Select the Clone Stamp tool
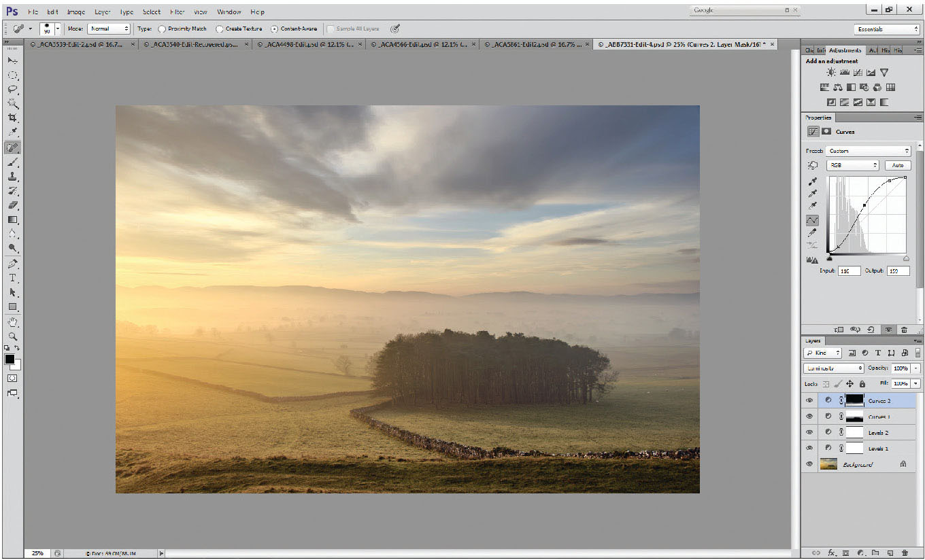Image resolution: width=925 pixels, height=560 pixels. [x=12, y=177]
